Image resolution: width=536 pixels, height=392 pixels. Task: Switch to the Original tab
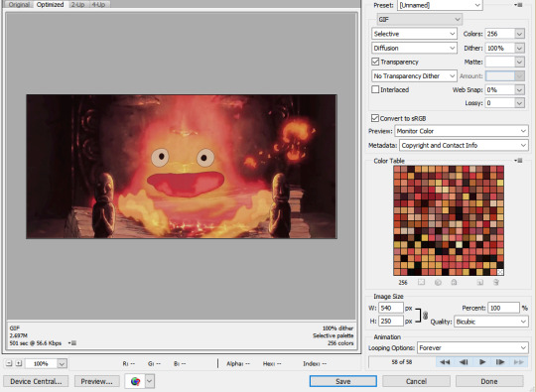[19, 4]
